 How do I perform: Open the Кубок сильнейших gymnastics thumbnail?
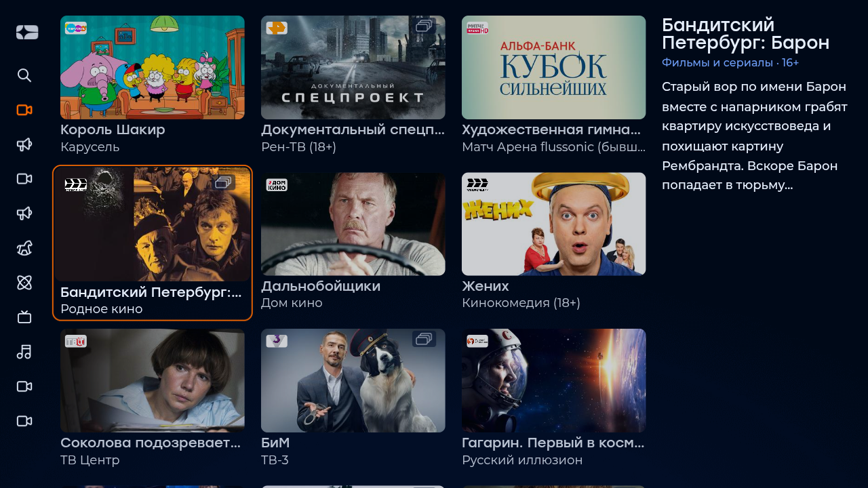554,68
